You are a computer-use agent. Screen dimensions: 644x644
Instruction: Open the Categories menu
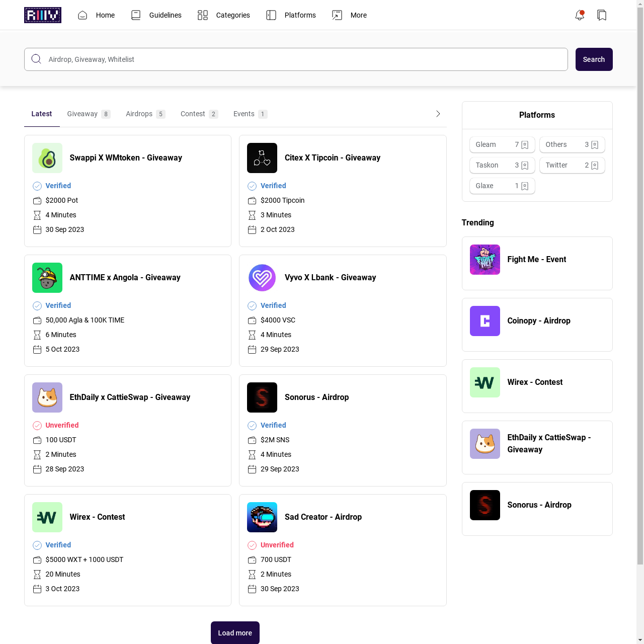pyautogui.click(x=223, y=15)
